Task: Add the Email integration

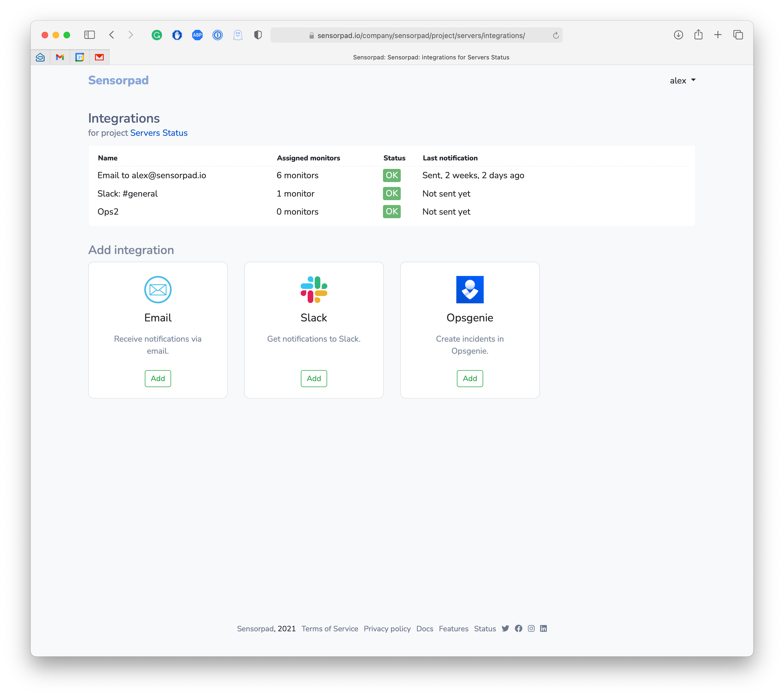Action: coord(158,378)
